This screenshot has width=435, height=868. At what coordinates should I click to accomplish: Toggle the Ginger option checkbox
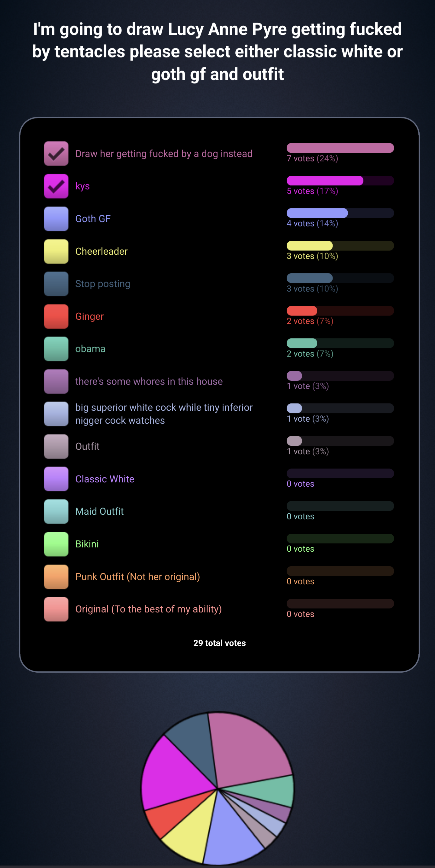tap(56, 316)
